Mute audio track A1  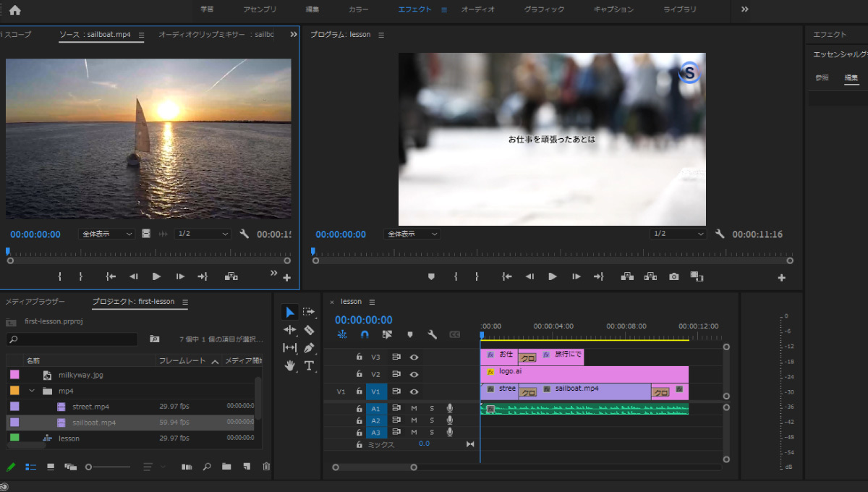click(414, 408)
